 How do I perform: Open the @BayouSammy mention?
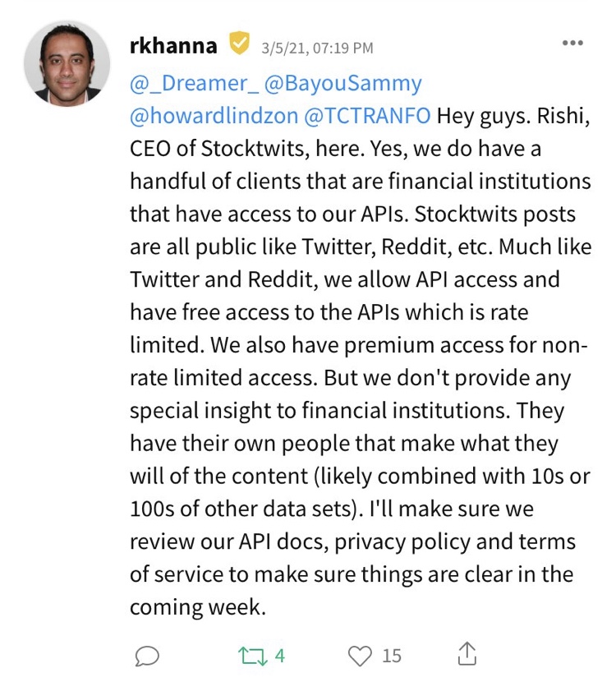343,85
